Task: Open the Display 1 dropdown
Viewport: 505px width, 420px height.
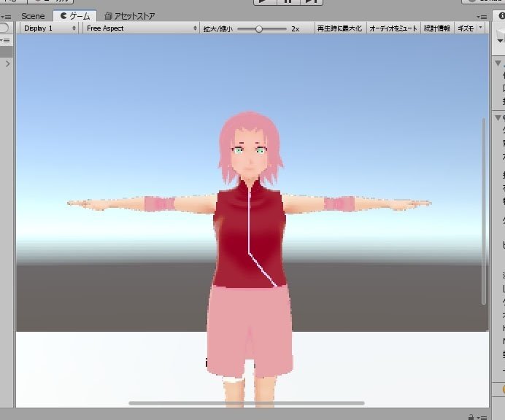Action: pyautogui.click(x=50, y=28)
